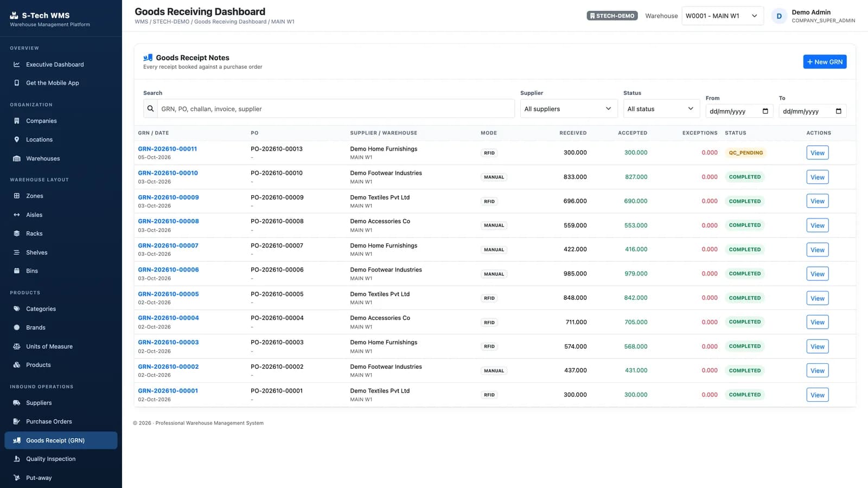
Task: Click the RECEIVED column header
Action: (573, 133)
